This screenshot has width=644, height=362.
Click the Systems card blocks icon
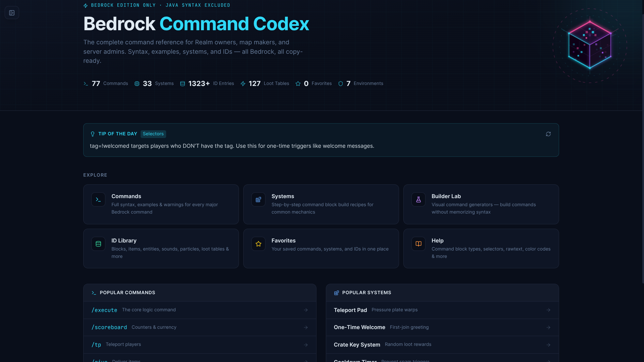(258, 199)
